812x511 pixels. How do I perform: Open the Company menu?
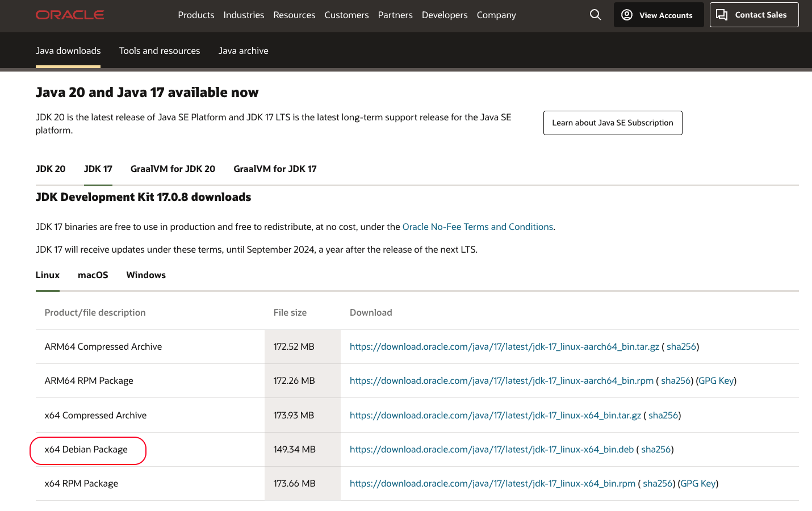coord(496,15)
